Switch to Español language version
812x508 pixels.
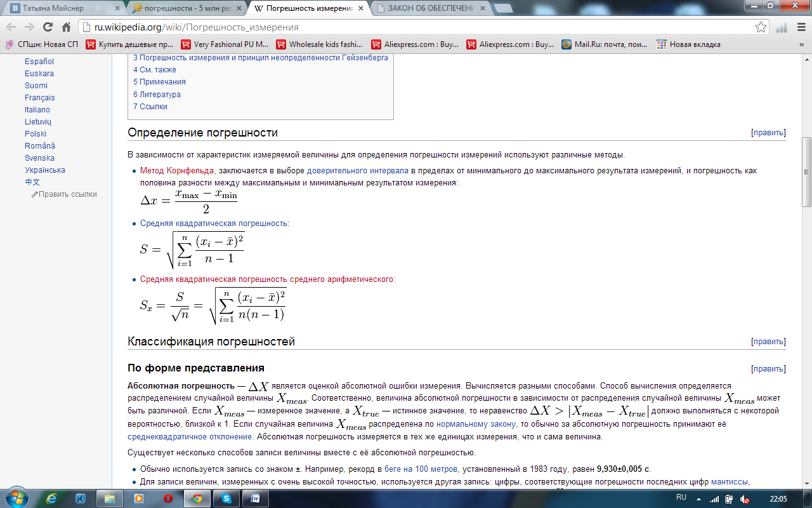click(x=39, y=62)
